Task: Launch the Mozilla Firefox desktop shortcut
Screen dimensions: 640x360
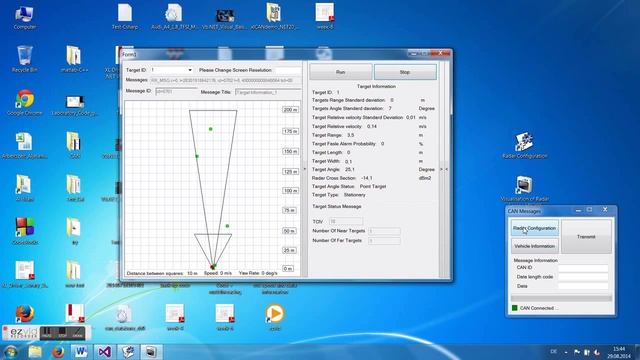Action: (24, 313)
